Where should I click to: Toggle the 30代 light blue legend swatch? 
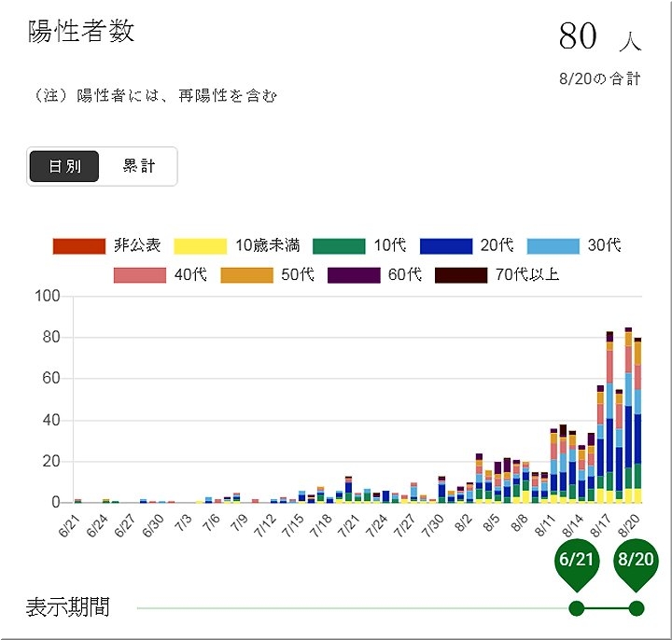553,246
